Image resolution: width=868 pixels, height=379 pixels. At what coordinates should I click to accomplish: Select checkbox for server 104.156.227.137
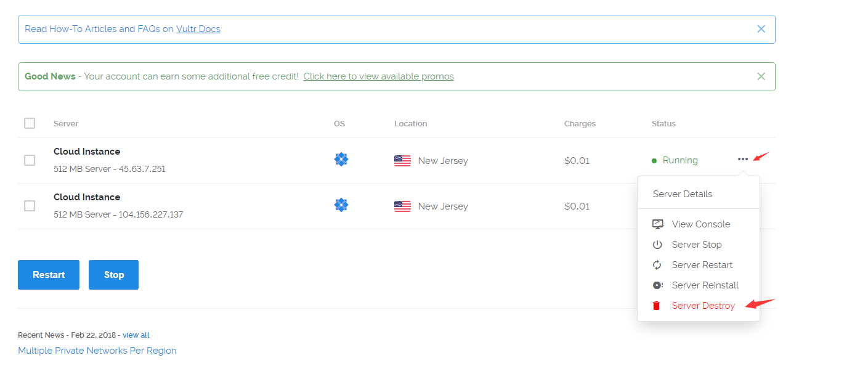[x=30, y=206]
